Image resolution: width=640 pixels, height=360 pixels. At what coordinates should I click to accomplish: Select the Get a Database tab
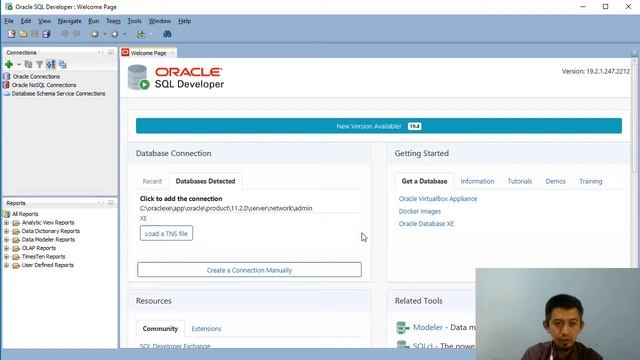pyautogui.click(x=424, y=181)
